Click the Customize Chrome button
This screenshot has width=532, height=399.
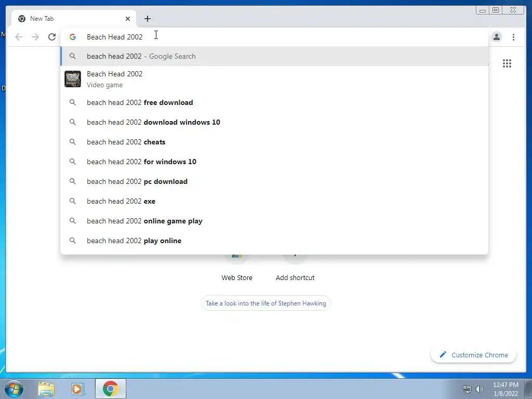474,355
